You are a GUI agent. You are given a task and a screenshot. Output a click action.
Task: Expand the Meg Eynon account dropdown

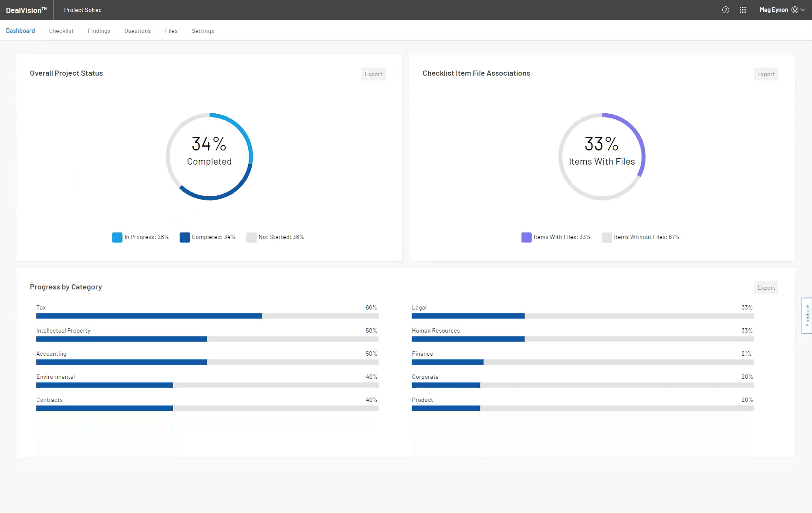[x=803, y=9]
